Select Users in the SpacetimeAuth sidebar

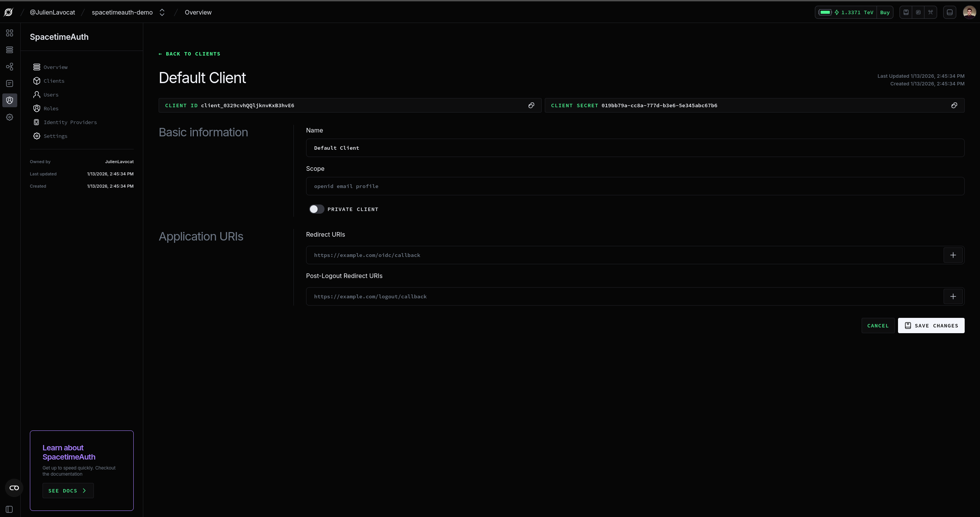click(51, 95)
